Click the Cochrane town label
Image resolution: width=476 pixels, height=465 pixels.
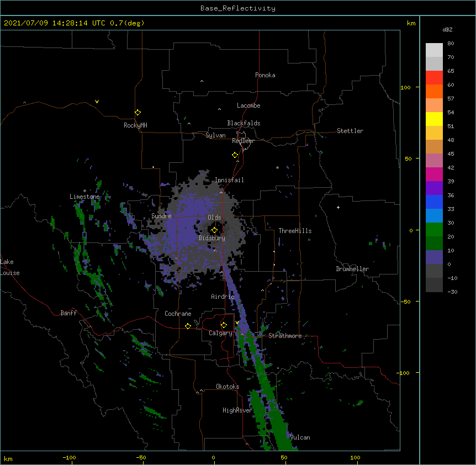(178, 314)
